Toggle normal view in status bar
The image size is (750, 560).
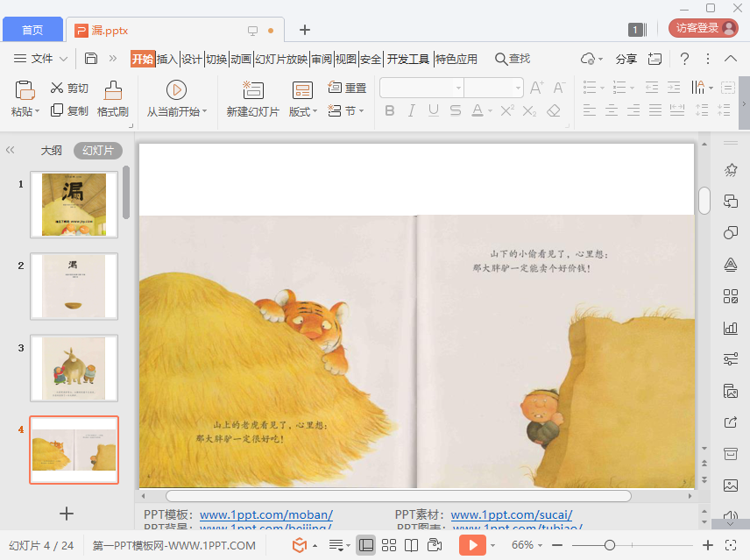tap(366, 545)
